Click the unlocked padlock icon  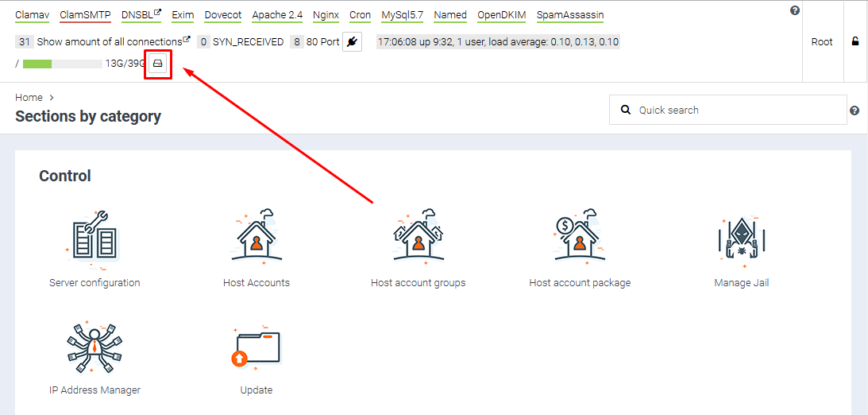coord(855,41)
